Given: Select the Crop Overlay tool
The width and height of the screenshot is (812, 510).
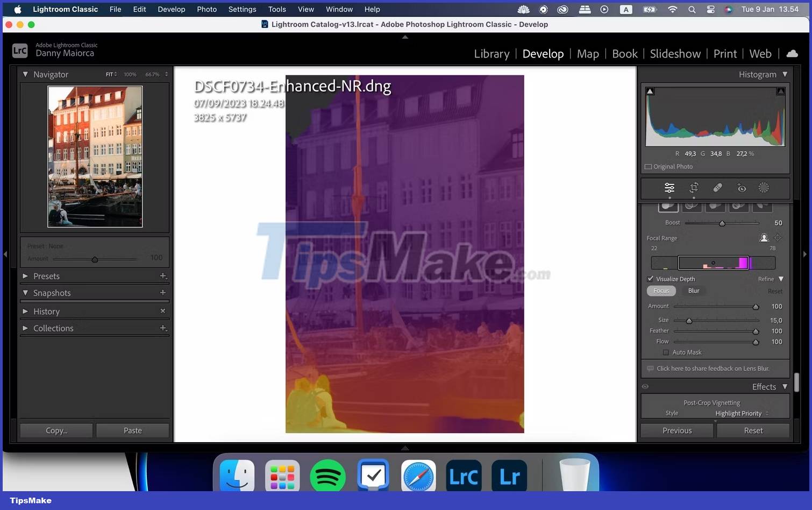Looking at the screenshot, I should [x=693, y=188].
